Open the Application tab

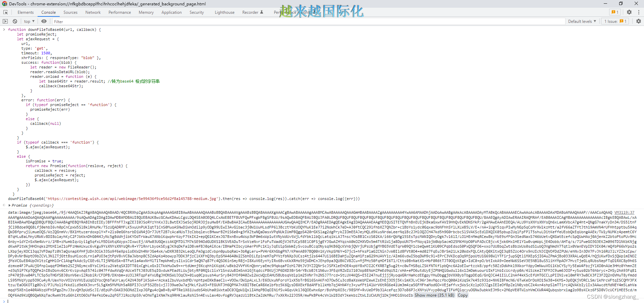[x=171, y=12]
